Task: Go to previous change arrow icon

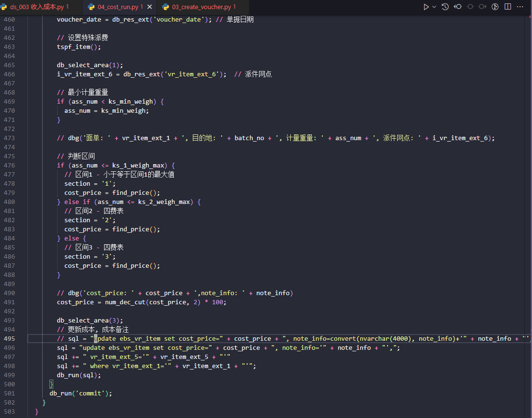Action: (x=458, y=7)
